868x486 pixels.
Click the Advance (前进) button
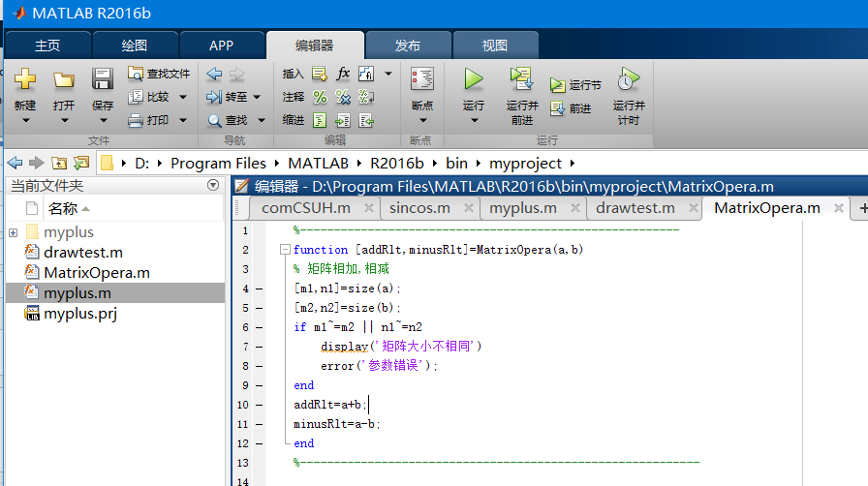point(571,108)
